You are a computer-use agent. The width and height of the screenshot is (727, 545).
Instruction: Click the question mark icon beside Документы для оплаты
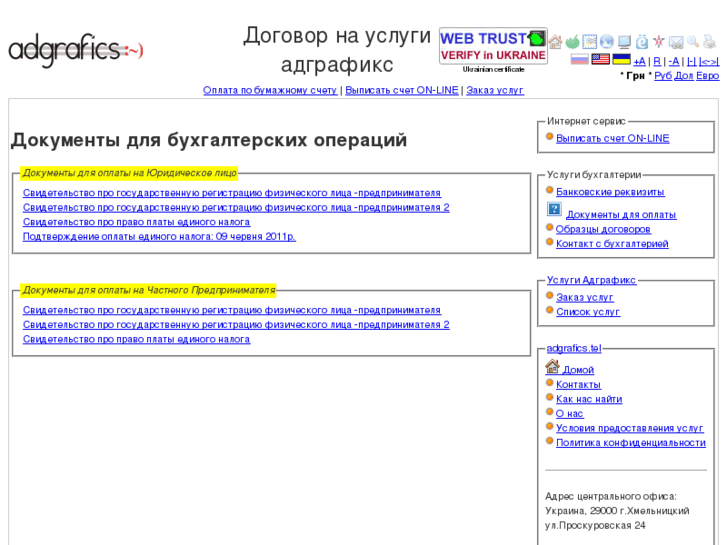point(554,209)
